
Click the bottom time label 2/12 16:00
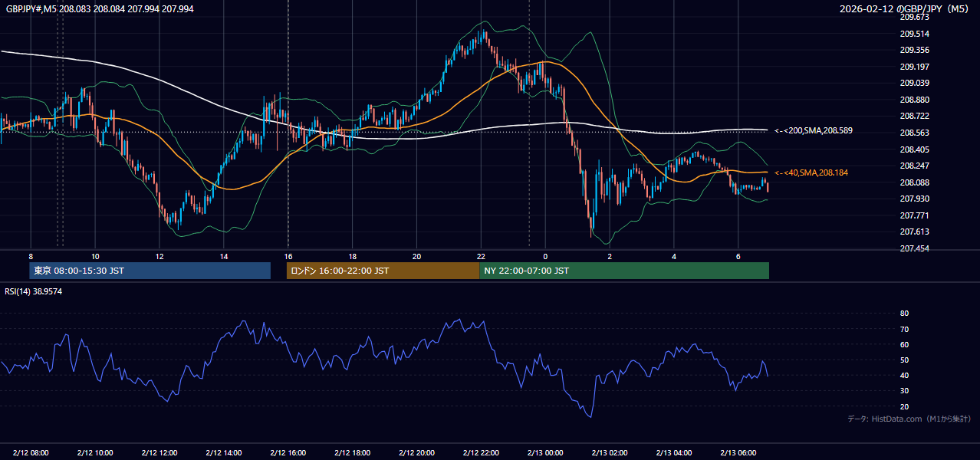tap(288, 453)
